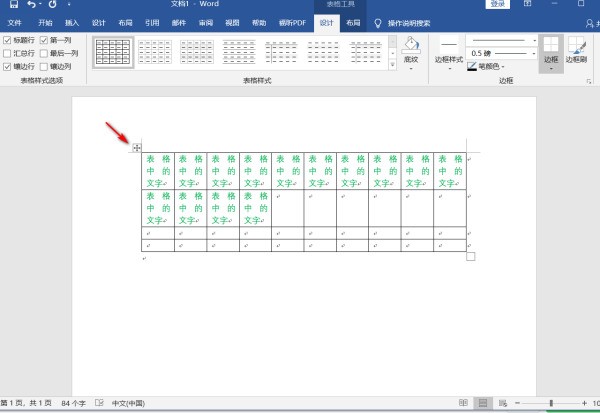Click the Save icon in quick access toolbar
Viewport: 600px width, 413px height.
14,4
